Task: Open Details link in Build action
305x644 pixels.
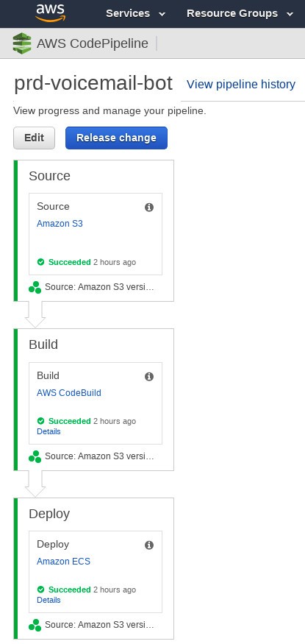Action: (x=49, y=431)
